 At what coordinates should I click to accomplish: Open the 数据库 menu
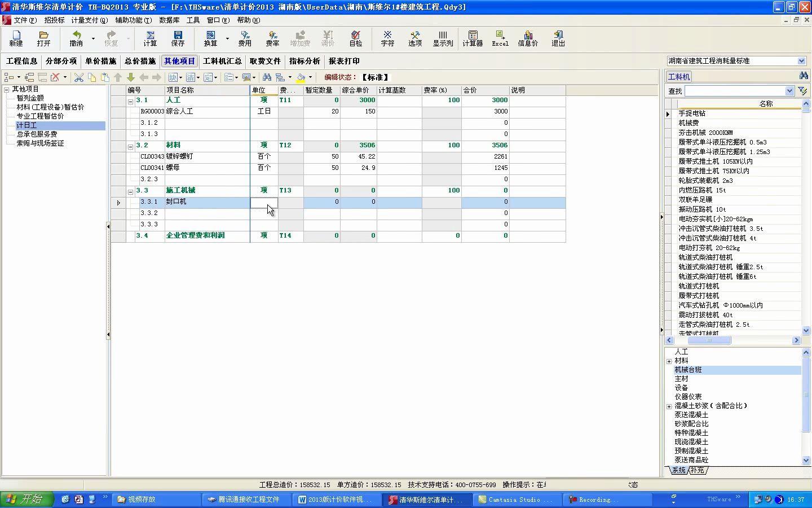pos(169,20)
